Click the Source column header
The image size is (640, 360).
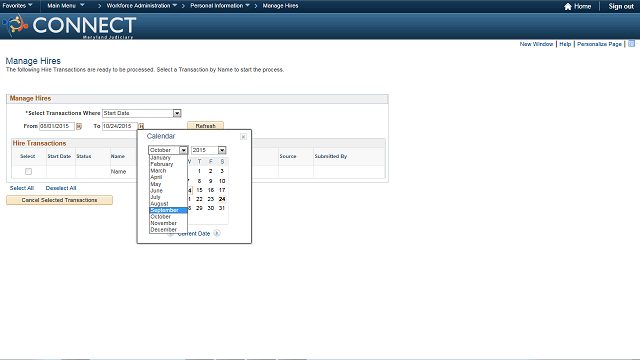(288, 156)
